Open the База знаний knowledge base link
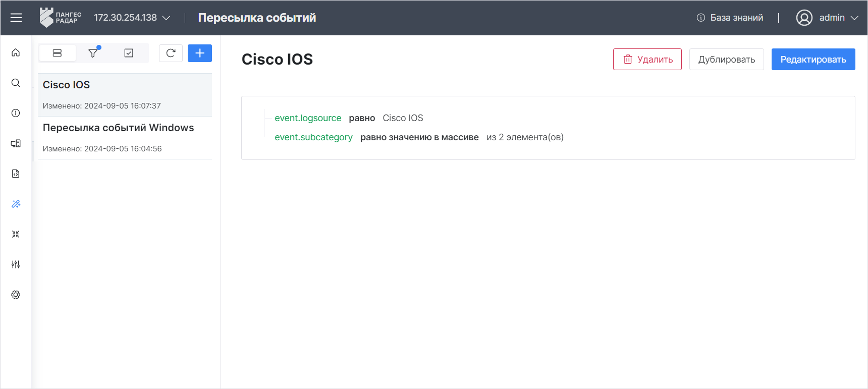The width and height of the screenshot is (868, 389). (730, 18)
